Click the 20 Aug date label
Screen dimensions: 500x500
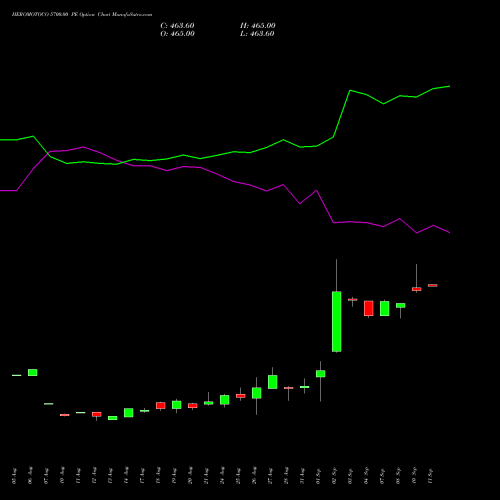point(190,476)
